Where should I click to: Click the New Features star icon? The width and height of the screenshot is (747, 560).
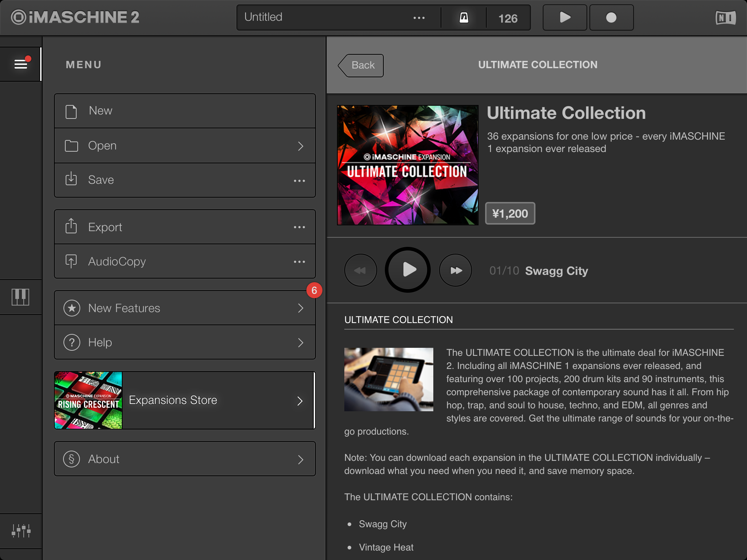(x=72, y=308)
